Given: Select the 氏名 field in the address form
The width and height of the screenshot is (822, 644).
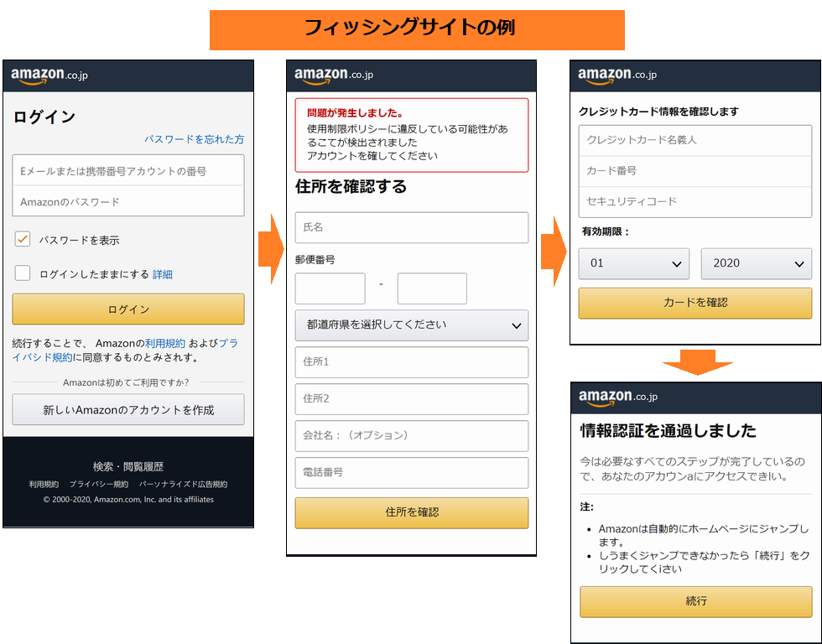Looking at the screenshot, I should pyautogui.click(x=411, y=227).
